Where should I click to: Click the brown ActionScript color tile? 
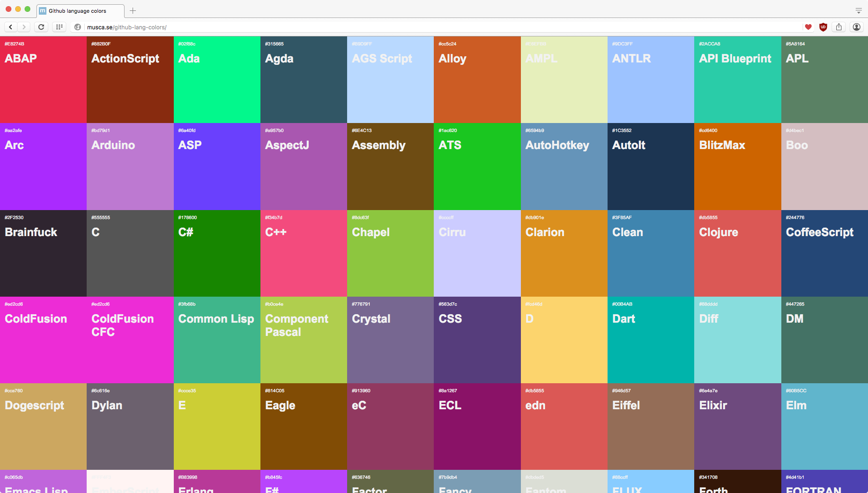[x=130, y=79]
